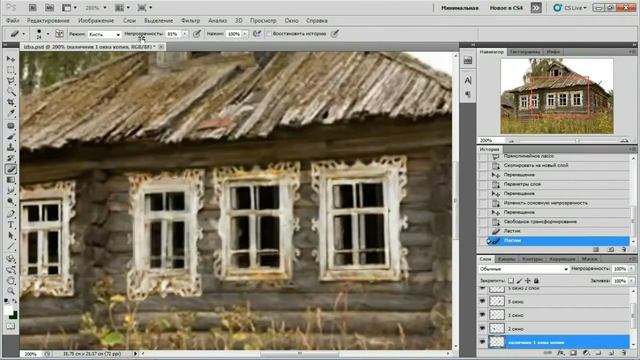Select the Rectangular Marquee tool
640x360 pixels.
click(x=11, y=70)
